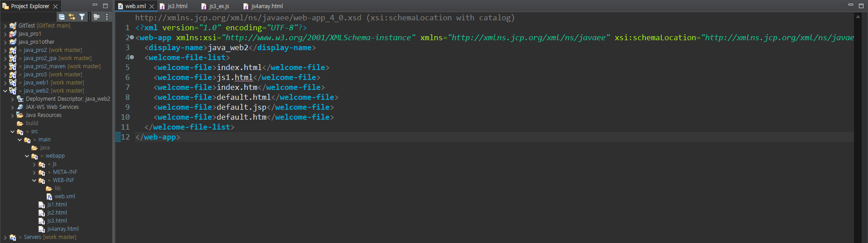
Task: Open Project Explorer view menu three dots
Action: [107, 17]
